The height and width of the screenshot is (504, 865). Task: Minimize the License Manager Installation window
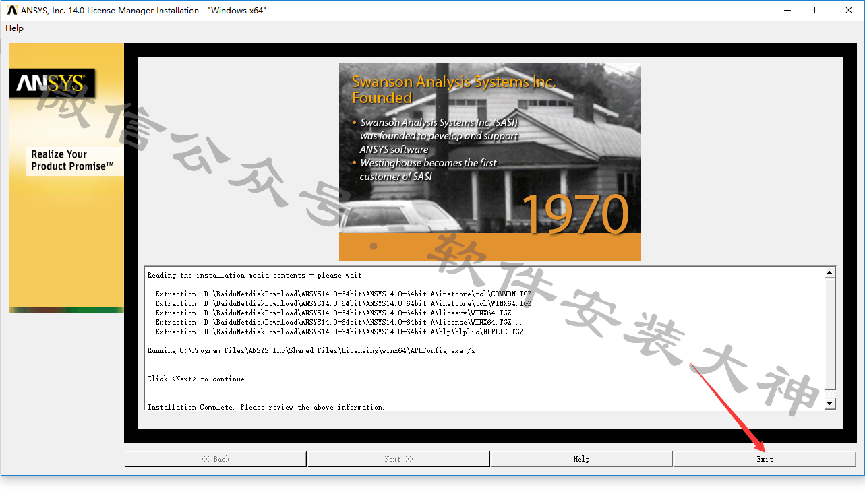tap(787, 10)
